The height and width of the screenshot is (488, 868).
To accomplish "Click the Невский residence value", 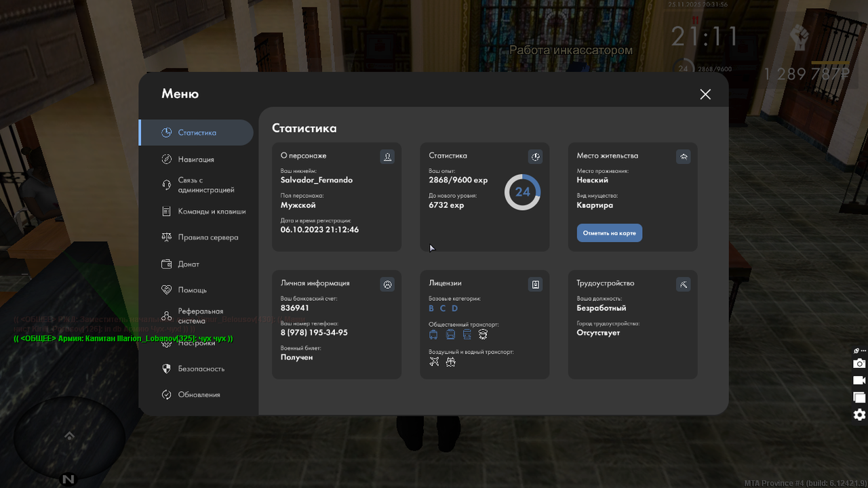I will pos(593,180).
